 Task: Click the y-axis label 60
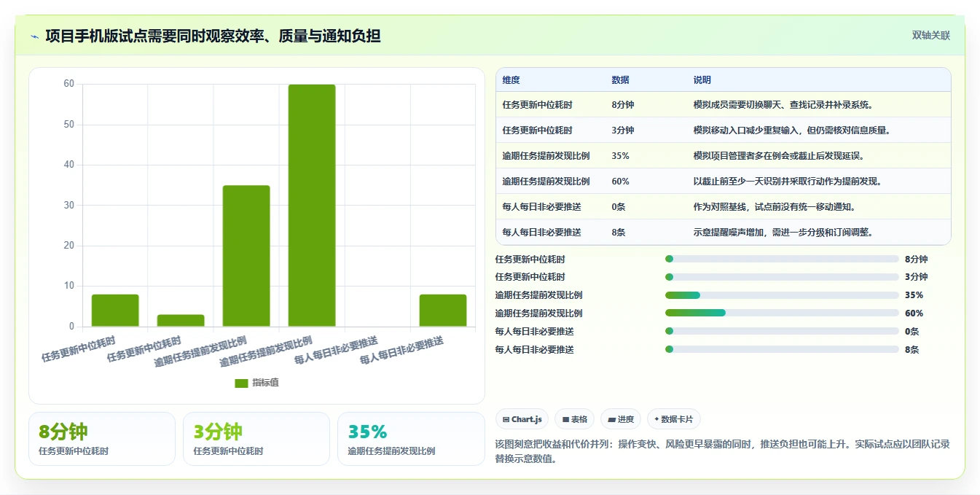[69, 84]
